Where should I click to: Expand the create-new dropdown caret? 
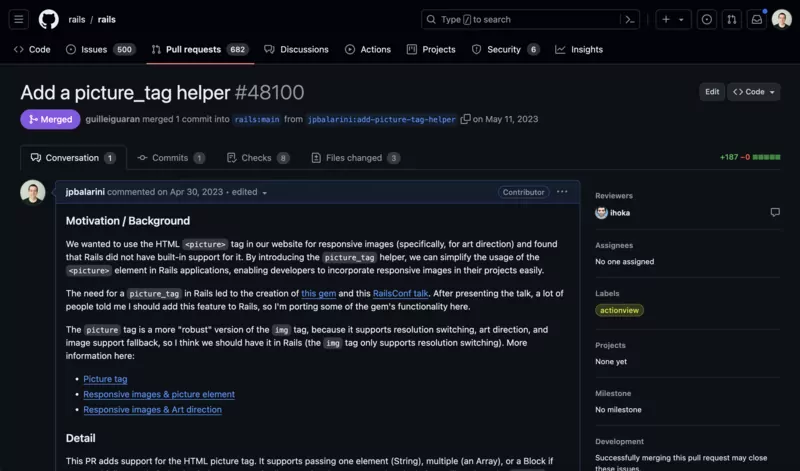tap(681, 20)
